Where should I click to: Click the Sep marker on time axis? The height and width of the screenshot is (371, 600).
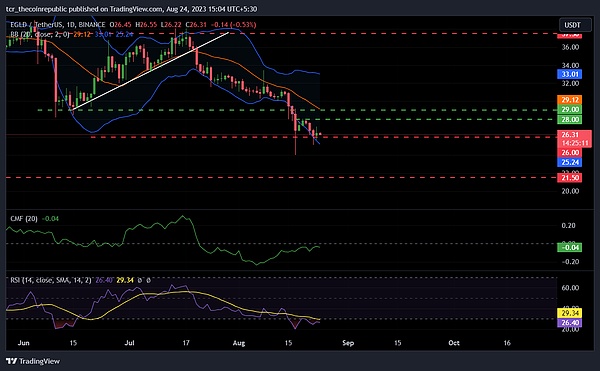(348, 343)
